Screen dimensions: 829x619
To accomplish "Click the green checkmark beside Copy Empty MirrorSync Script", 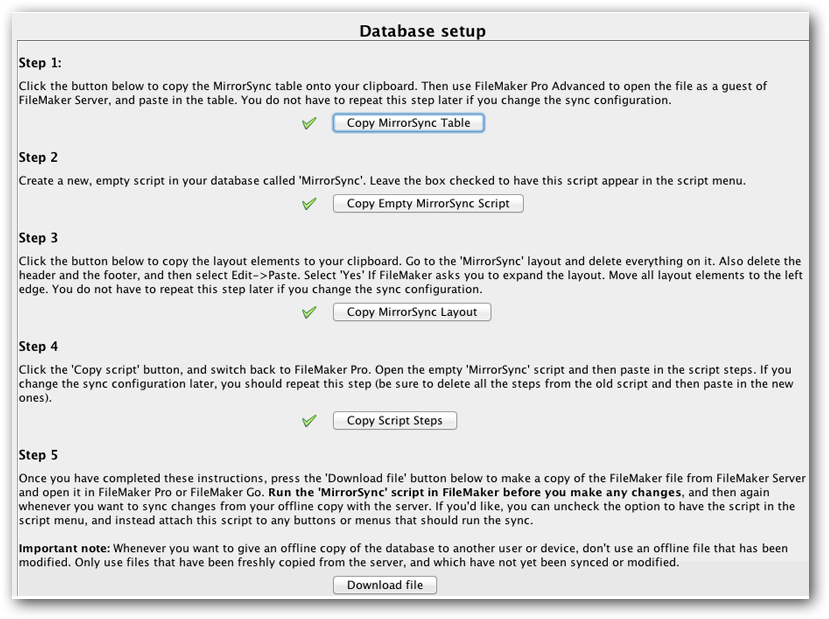I will 309,204.
